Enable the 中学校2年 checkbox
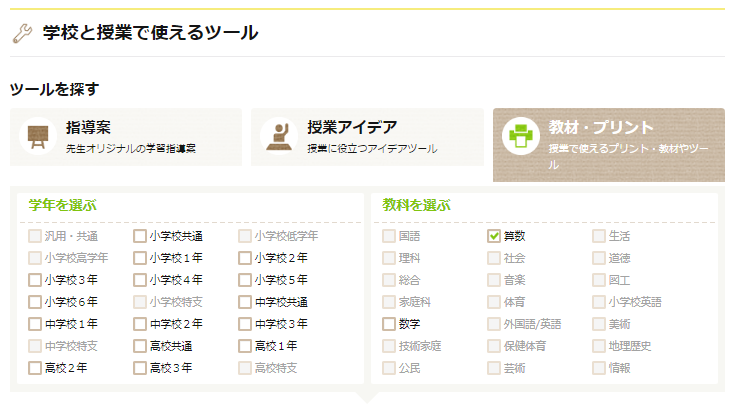The image size is (739, 409). (140, 324)
